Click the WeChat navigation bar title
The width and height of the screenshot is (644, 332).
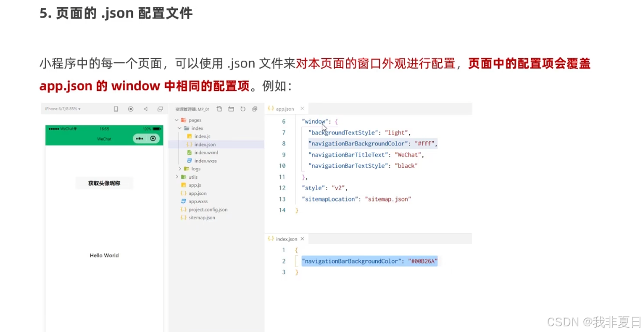(104, 139)
